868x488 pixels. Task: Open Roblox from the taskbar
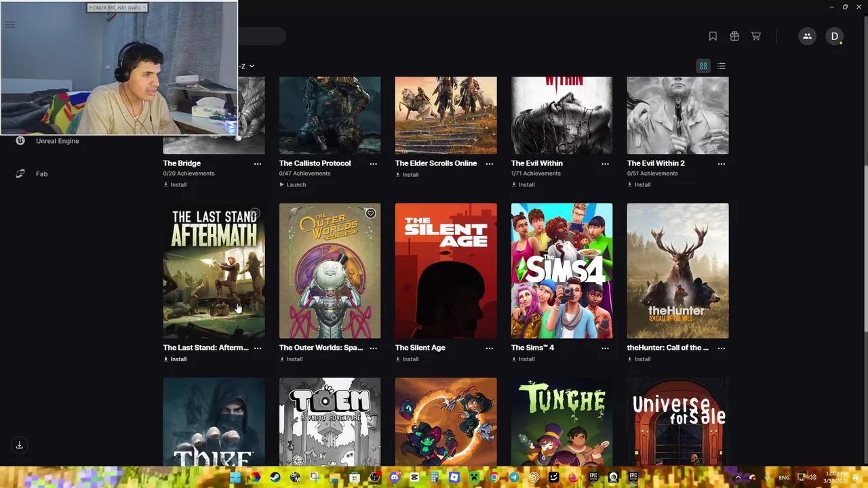(454, 477)
